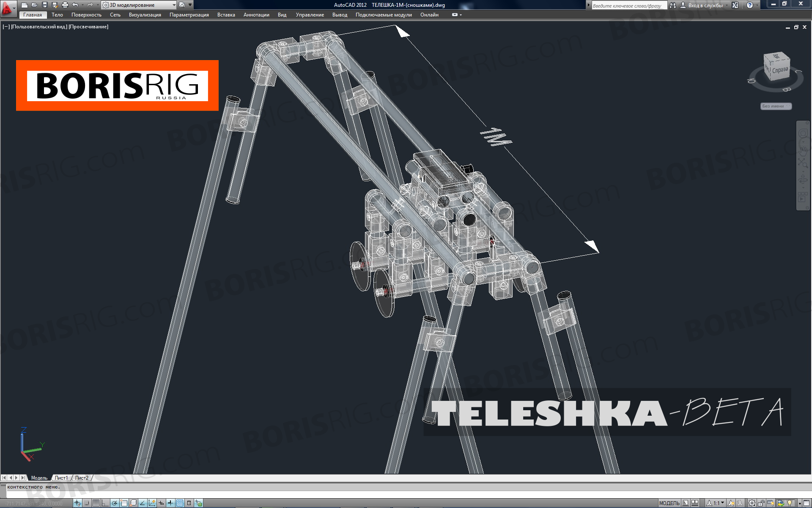812x508 pixels.
Task: Open the Без имени UCS dropdown
Action: click(776, 106)
